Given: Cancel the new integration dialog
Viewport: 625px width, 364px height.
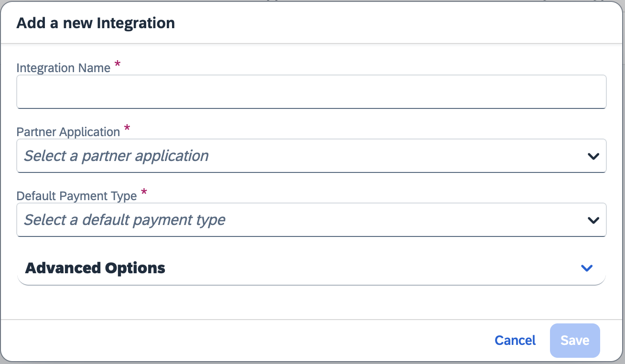Looking at the screenshot, I should 515,340.
